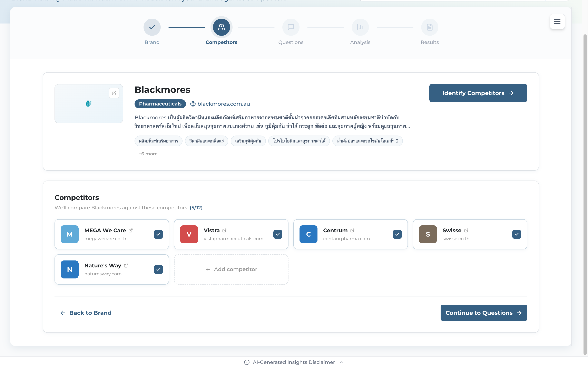Image resolution: width=588 pixels, height=368 pixels.
Task: Click the ผลิตภัณฑ์เสริมอาหาร tag
Action: click(158, 141)
